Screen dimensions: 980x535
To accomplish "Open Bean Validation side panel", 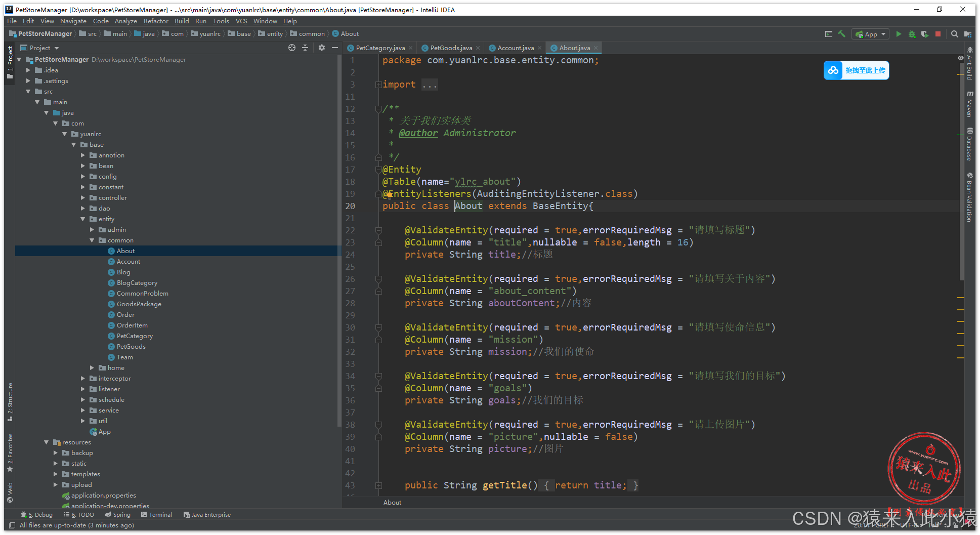I will coord(970,197).
